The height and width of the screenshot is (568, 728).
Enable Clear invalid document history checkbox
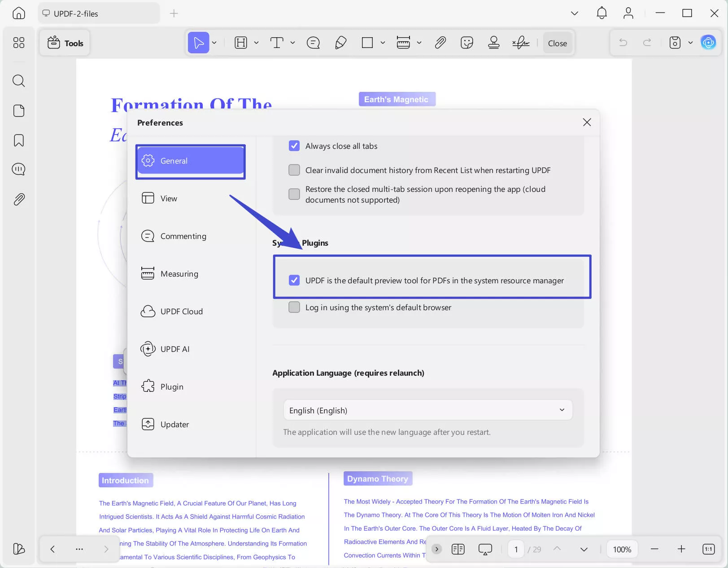(294, 170)
